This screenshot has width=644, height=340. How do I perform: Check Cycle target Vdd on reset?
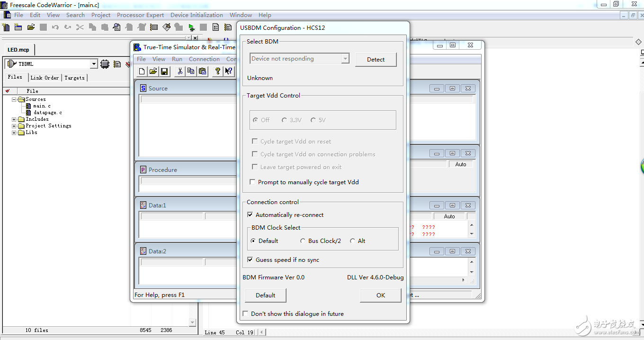click(x=255, y=141)
